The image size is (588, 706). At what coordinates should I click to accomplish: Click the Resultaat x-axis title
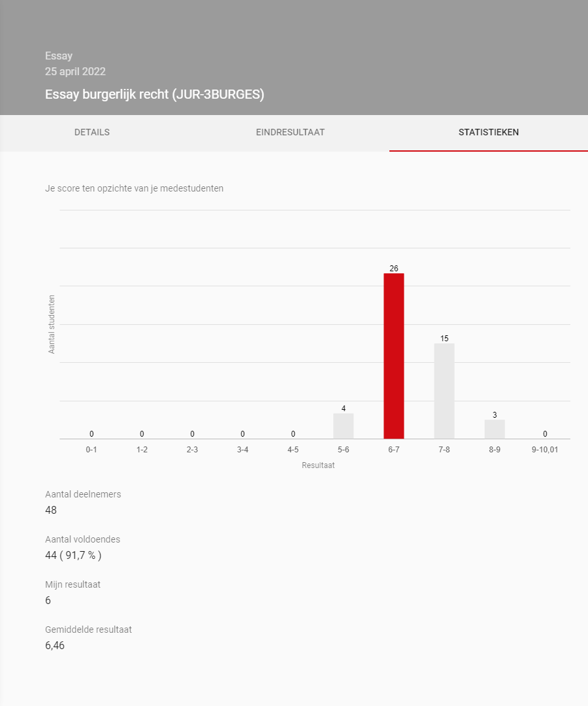click(318, 466)
